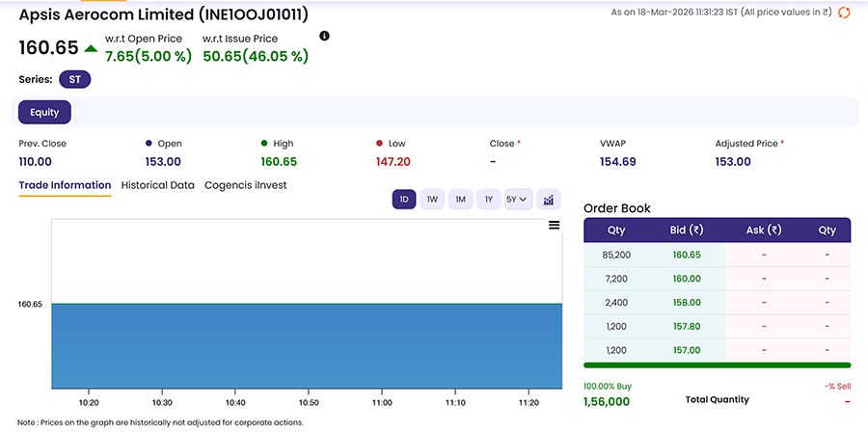The width and height of the screenshot is (868, 433).
Task: Click the 160.65 bid price cell
Action: (x=687, y=256)
